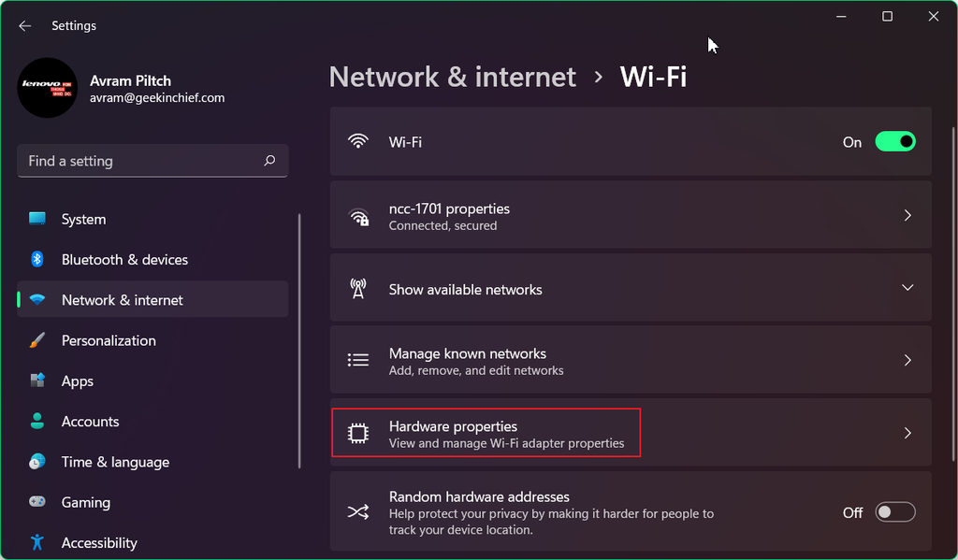
Task: Click the Find a setting search field
Action: point(152,161)
